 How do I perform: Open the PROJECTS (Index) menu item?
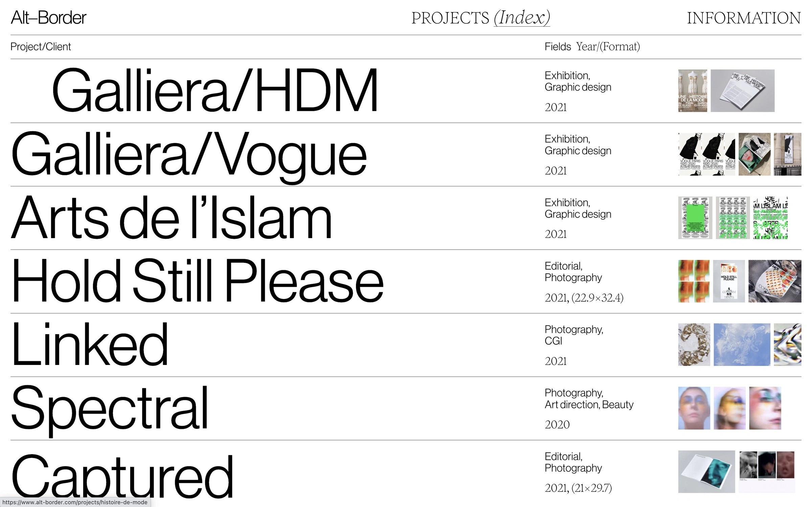[x=480, y=18]
